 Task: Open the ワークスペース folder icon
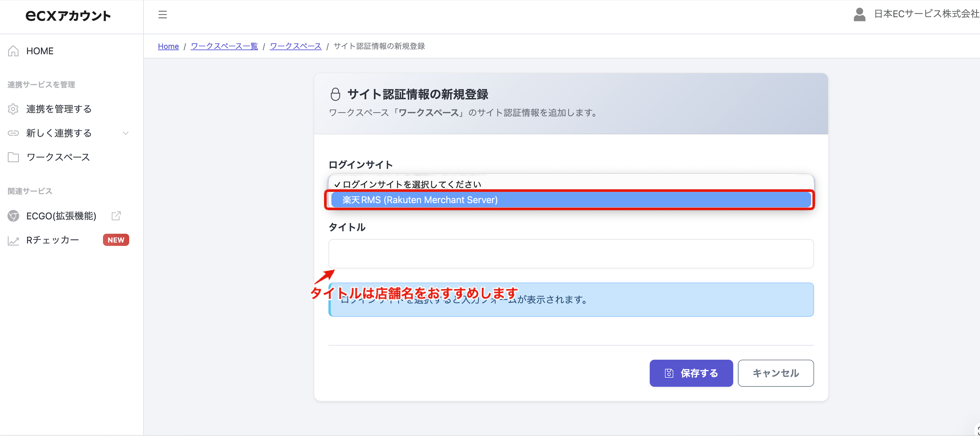pyautogui.click(x=13, y=157)
